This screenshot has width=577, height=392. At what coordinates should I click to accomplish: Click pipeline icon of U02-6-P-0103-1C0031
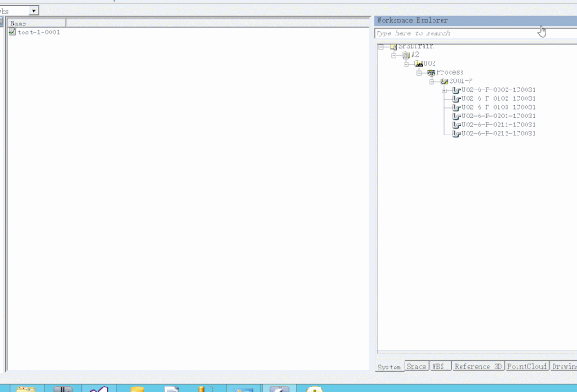[x=456, y=107]
